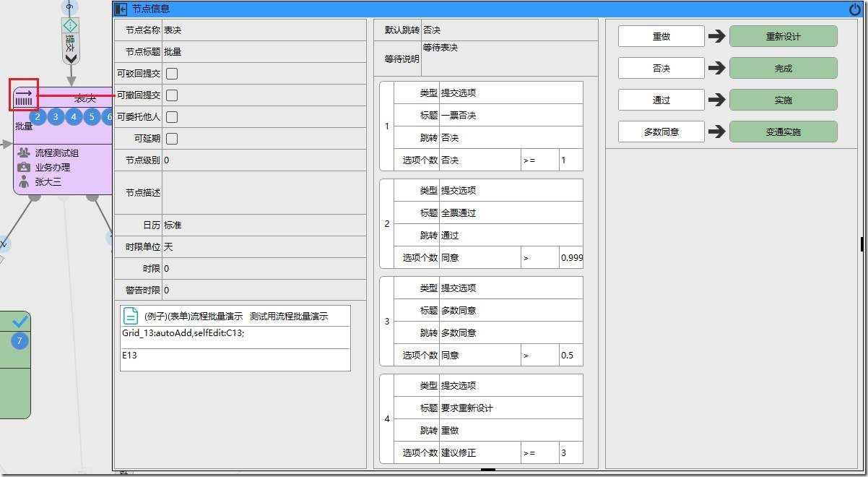Click step circle 2 on the 表决 node
868x477 pixels.
pyautogui.click(x=39, y=116)
